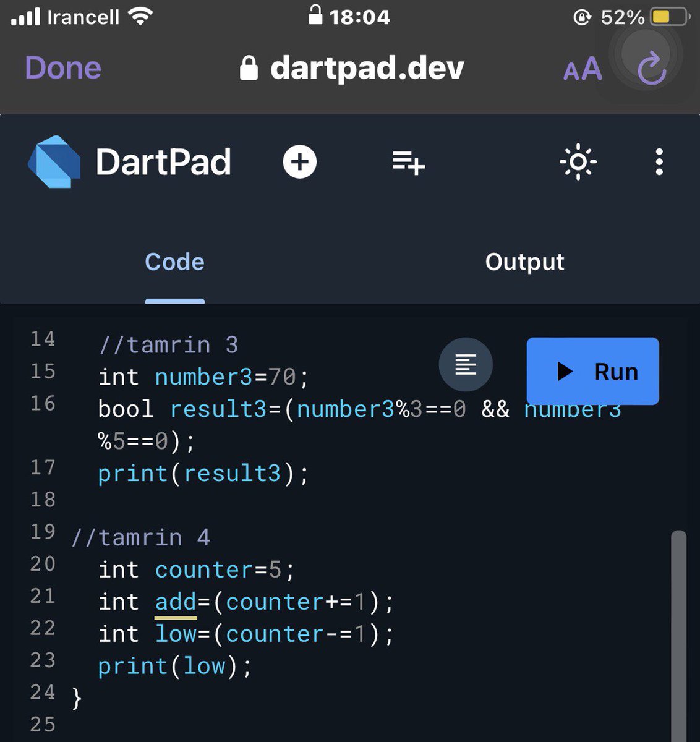Screen dimensions: 700x742
Task: Open the lock icon in the address bar
Action: coord(249,68)
